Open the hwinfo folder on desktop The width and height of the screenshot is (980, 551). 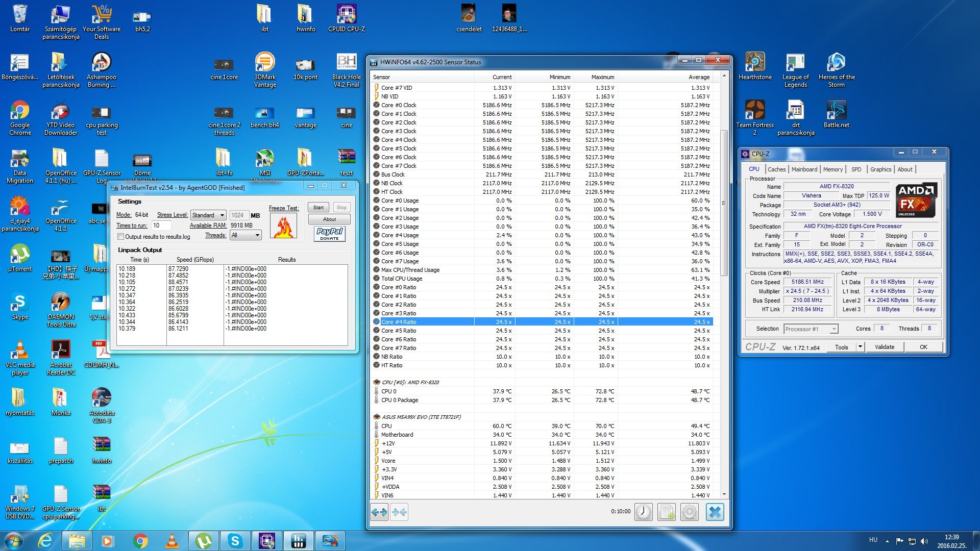tap(306, 18)
